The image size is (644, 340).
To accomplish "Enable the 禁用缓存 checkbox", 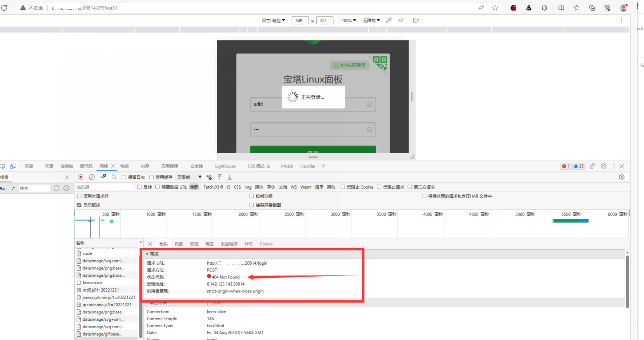I will pos(151,177).
